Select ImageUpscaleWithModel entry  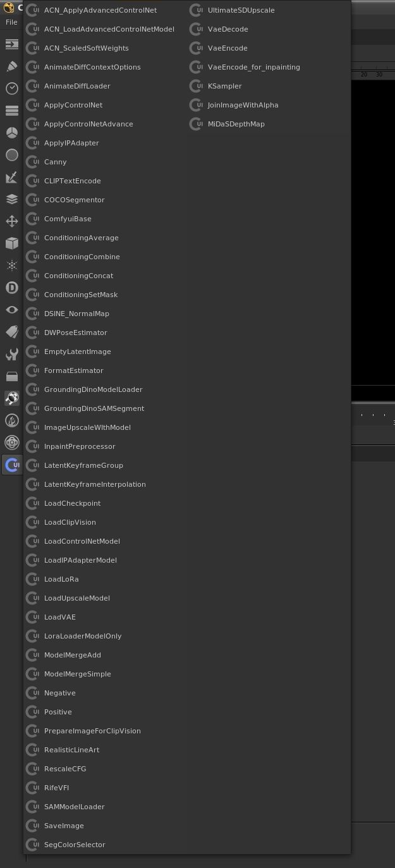pyautogui.click(x=87, y=427)
